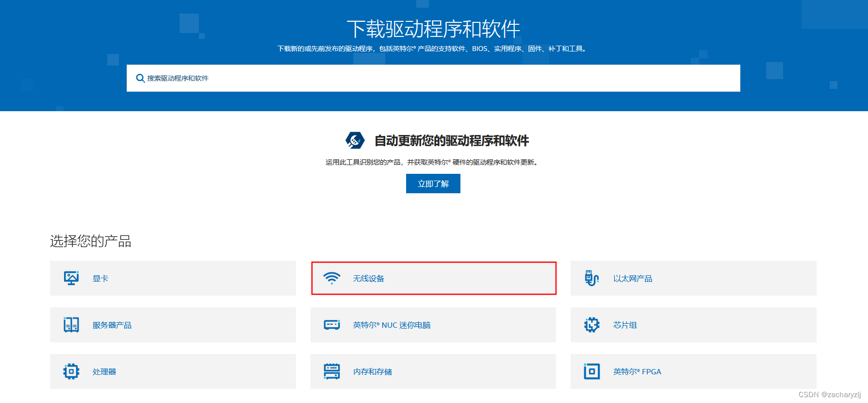Image resolution: width=868 pixels, height=403 pixels.
Task: Open the 芯片组 link
Action: click(625, 325)
